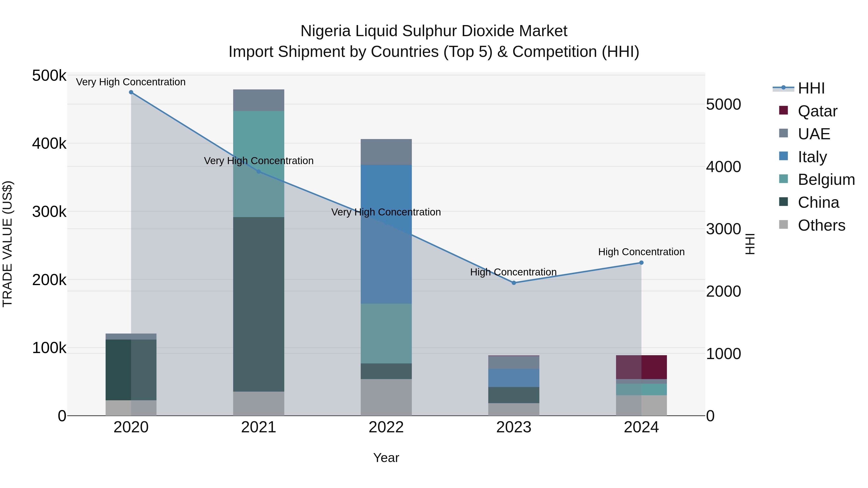Click the 'Very High Concentration' label above 2020

click(x=131, y=82)
